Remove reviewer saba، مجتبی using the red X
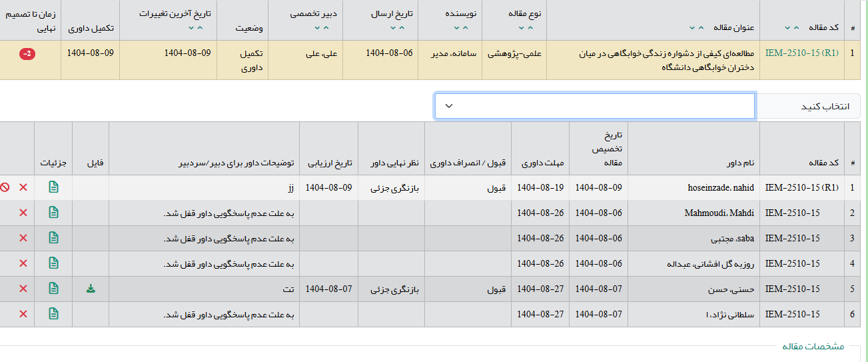The width and height of the screenshot is (868, 362). (23, 238)
